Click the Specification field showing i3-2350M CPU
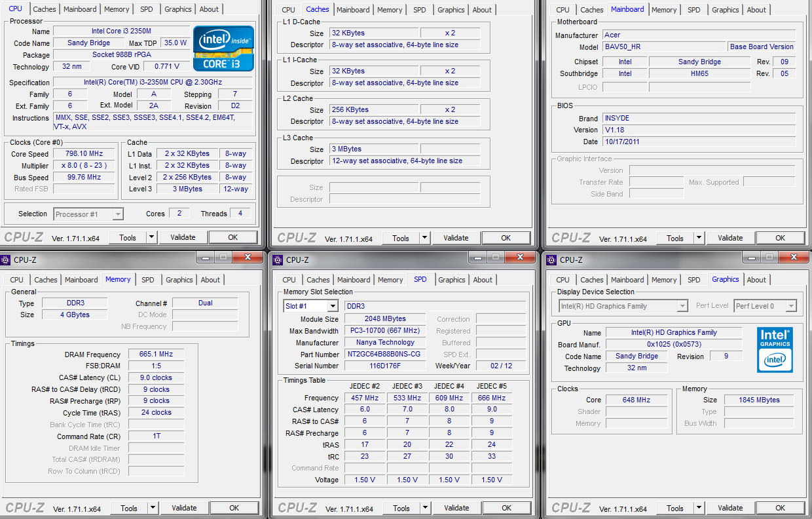812x519 pixels. 153,82
